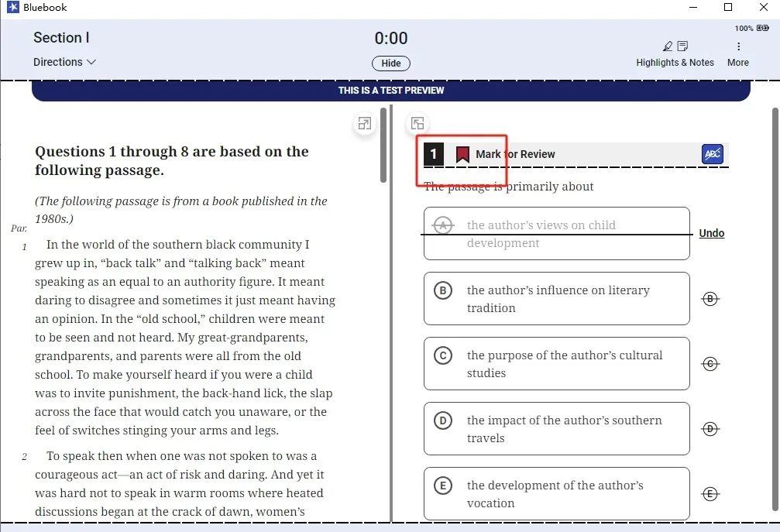Expand the Directions dropdown
This screenshot has height=532, width=780.
64,62
